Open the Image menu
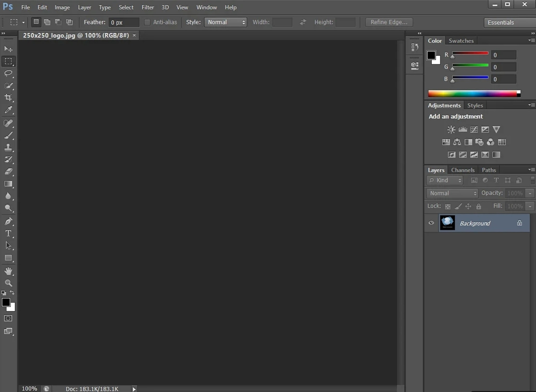Viewport: 536px width, 392px height. pos(62,7)
